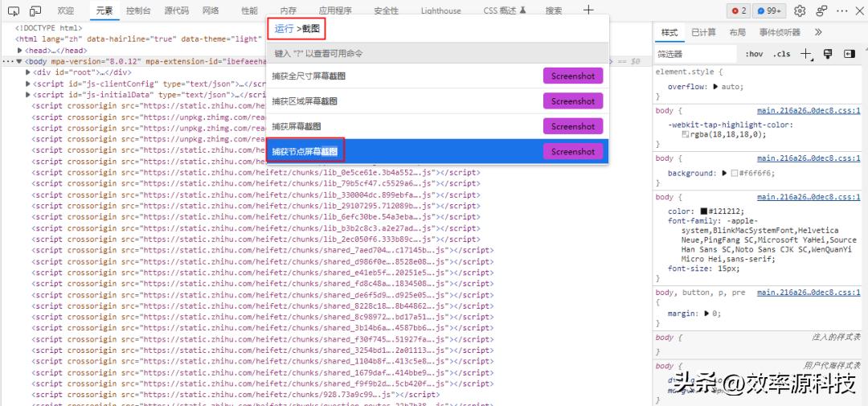This screenshot has width=868, height=406.
Task: Click the send feedback icon
Action: coord(822,10)
